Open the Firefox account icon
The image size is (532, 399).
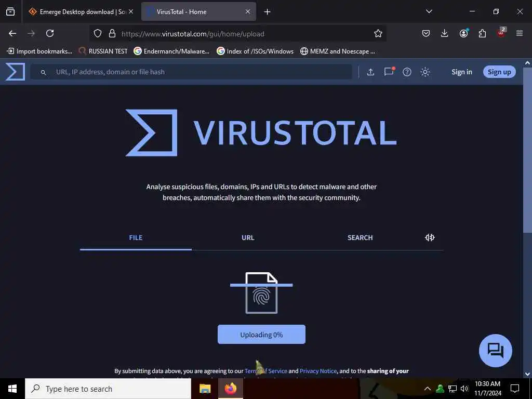click(x=463, y=33)
